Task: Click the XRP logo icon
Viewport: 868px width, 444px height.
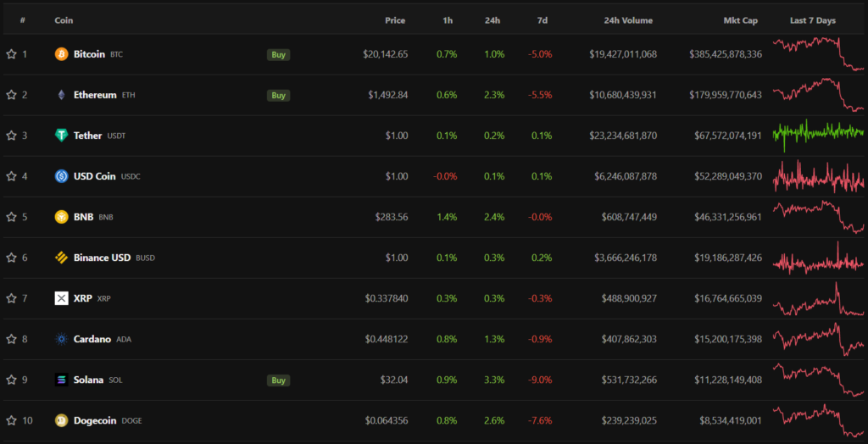Action: [x=61, y=298]
